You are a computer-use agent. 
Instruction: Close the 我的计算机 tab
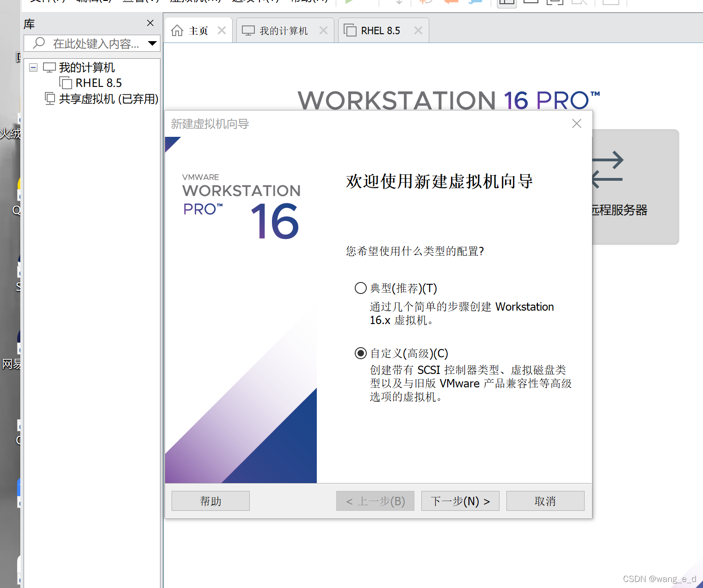[323, 31]
